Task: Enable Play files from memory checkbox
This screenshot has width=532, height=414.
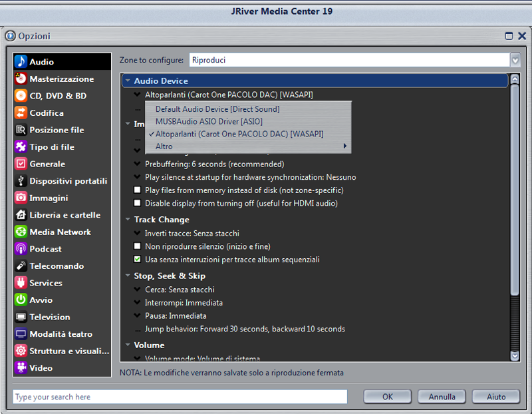Action: [x=138, y=190]
